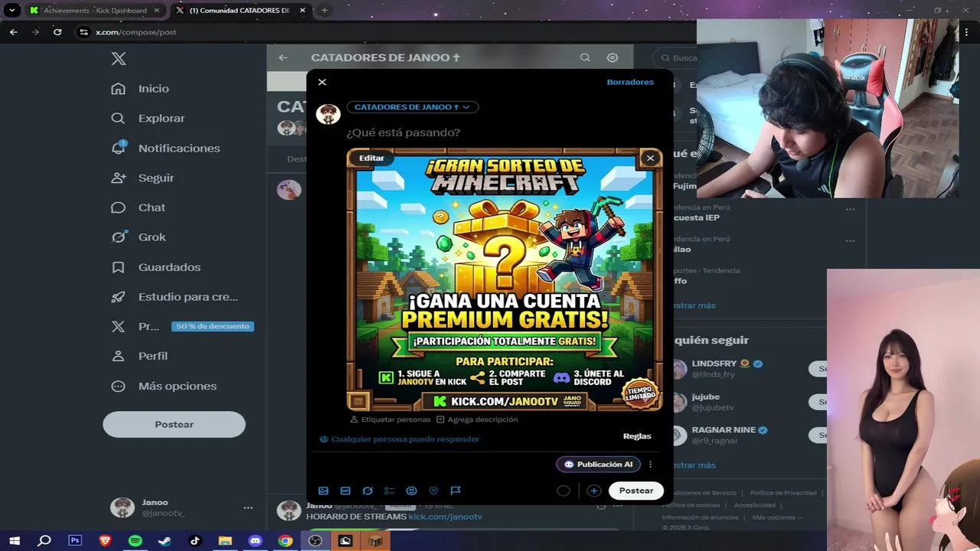Screen dimensions: 980x551
Task: Click Editar on the attached image
Action: click(x=371, y=158)
